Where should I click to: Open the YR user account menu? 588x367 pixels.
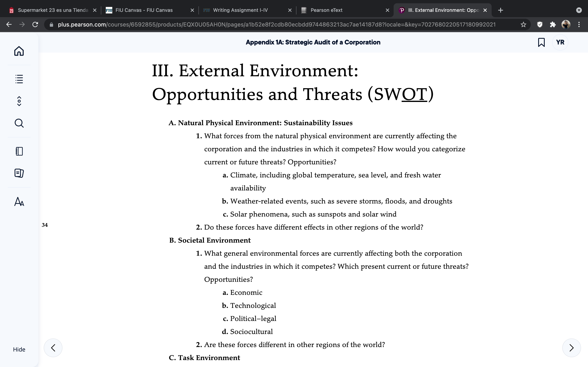[x=560, y=42]
